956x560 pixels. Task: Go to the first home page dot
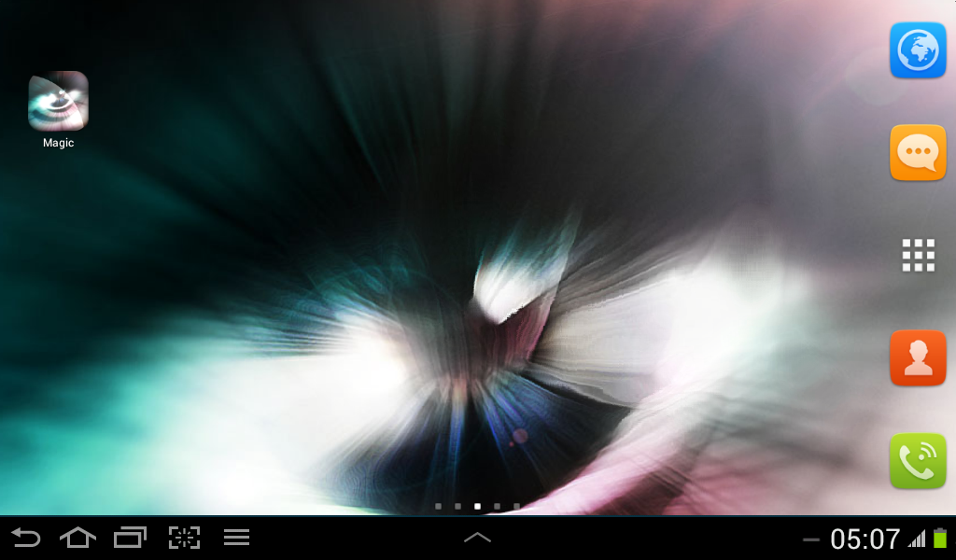[x=439, y=507]
